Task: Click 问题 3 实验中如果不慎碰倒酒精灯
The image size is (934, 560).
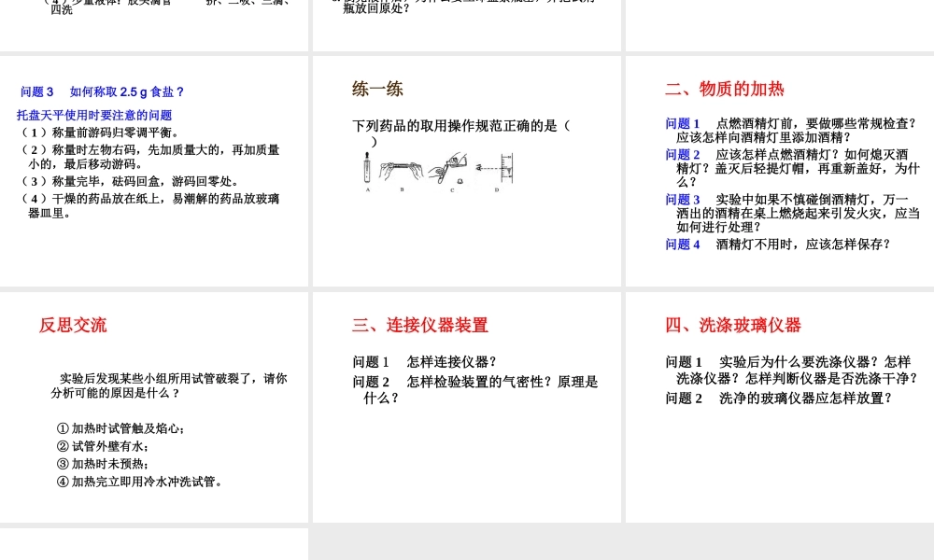Action: tap(792, 213)
